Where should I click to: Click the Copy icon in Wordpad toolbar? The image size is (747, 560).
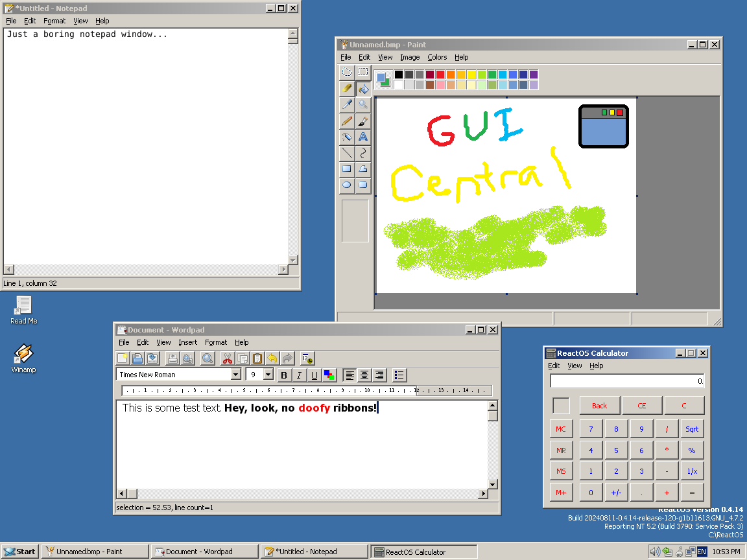pyautogui.click(x=243, y=358)
